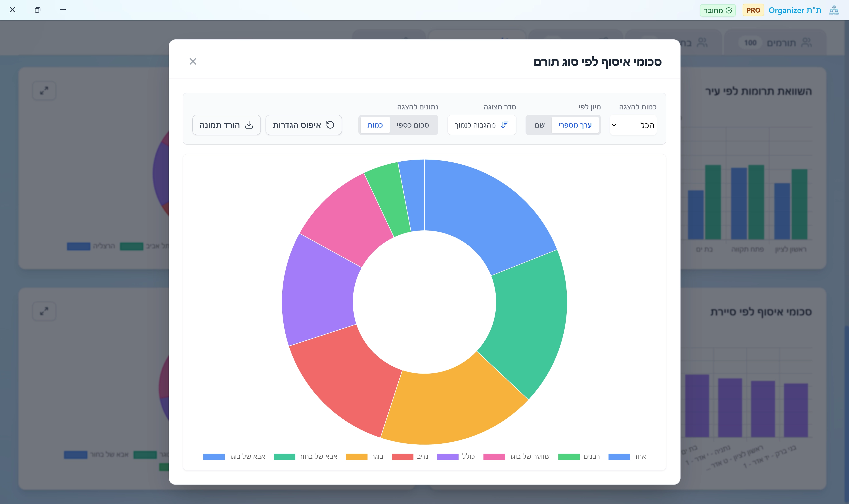This screenshot has height=504, width=849.
Task: Click the dropdown chevron next to הכל
Action: (x=614, y=125)
